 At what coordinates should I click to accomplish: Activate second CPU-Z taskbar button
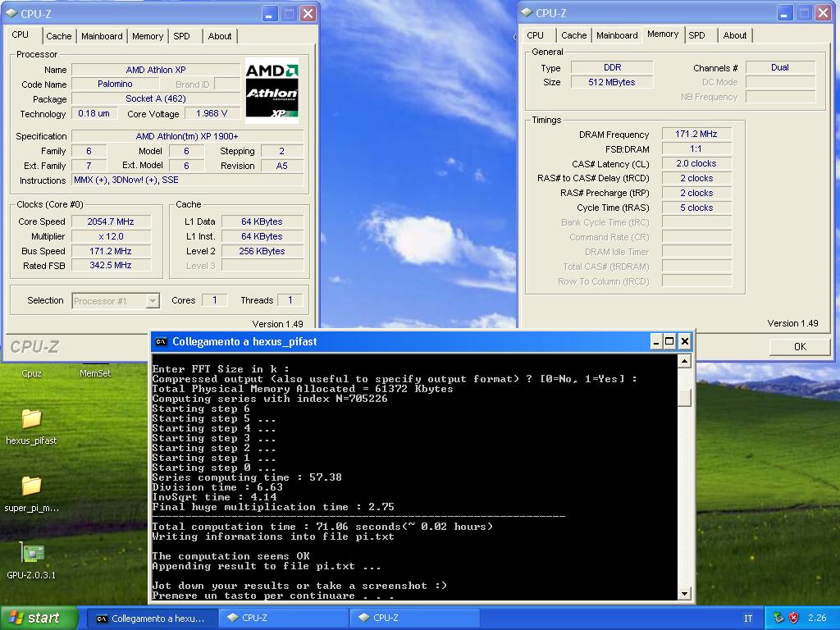click(415, 619)
